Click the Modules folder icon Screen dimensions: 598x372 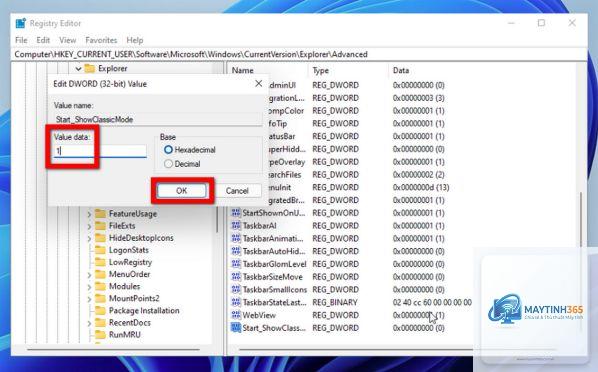point(100,287)
